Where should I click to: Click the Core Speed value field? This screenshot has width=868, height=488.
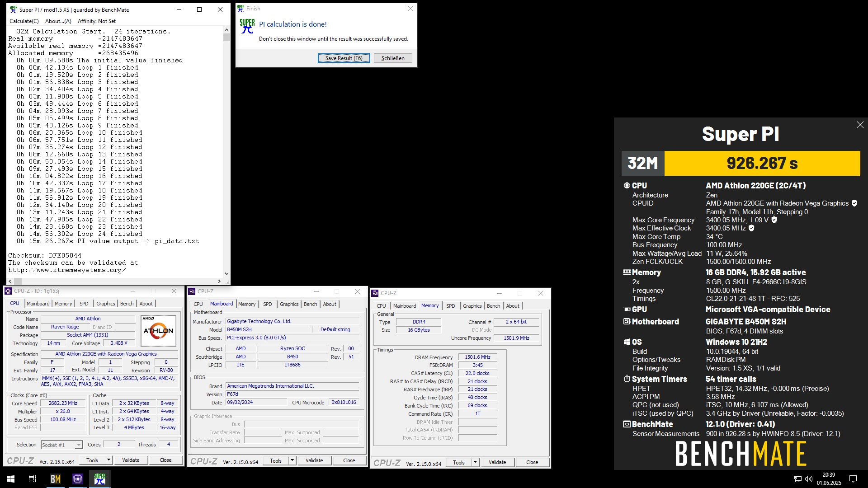click(x=63, y=403)
